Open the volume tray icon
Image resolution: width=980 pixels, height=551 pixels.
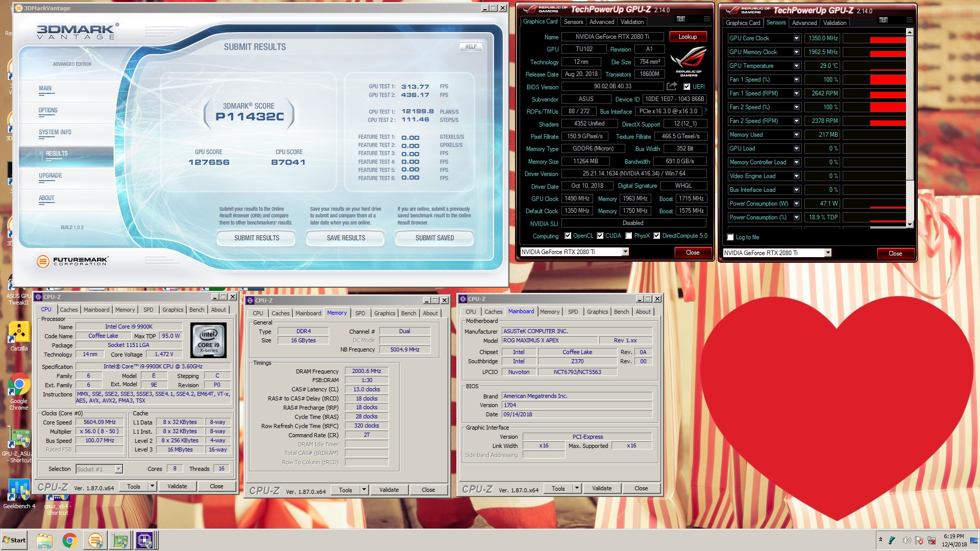906,540
